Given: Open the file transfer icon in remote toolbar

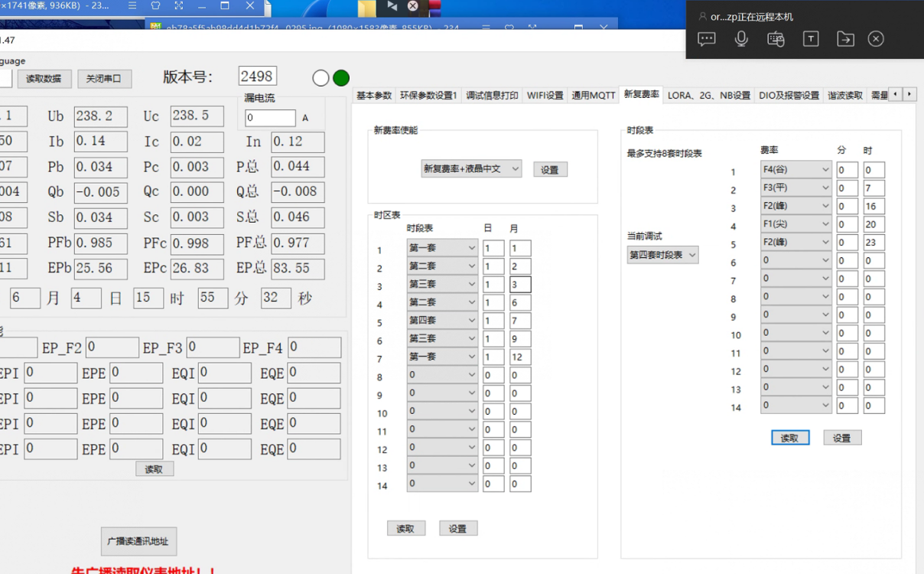Looking at the screenshot, I should point(845,38).
